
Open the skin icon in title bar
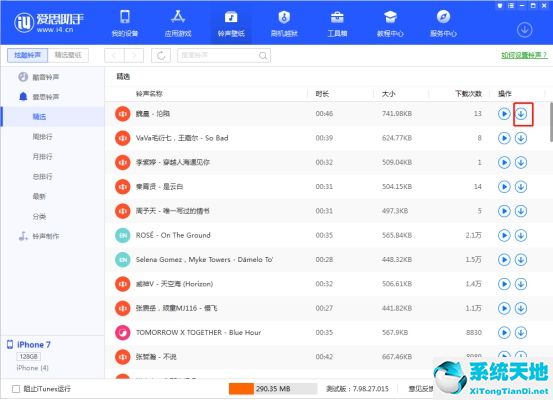[x=499, y=5]
